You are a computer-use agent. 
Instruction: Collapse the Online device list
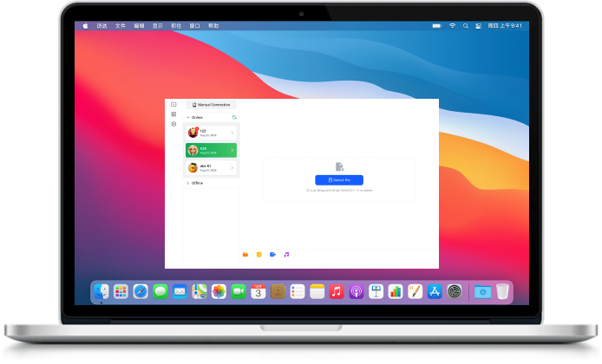click(188, 117)
